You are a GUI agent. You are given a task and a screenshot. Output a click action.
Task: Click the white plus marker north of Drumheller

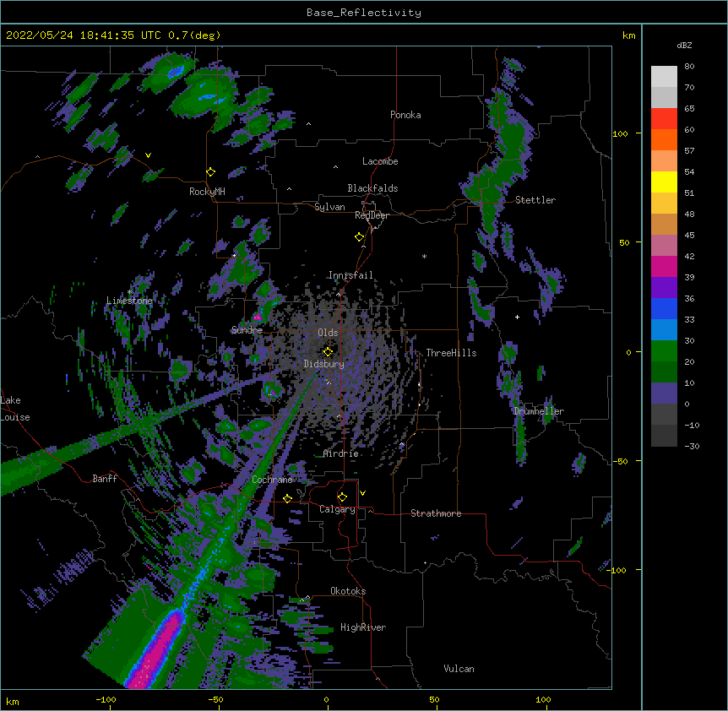pos(517,317)
